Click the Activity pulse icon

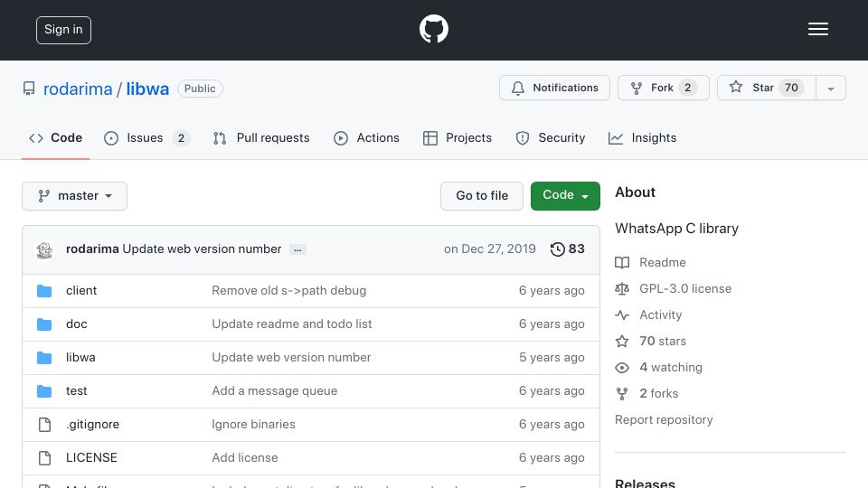[622, 314]
